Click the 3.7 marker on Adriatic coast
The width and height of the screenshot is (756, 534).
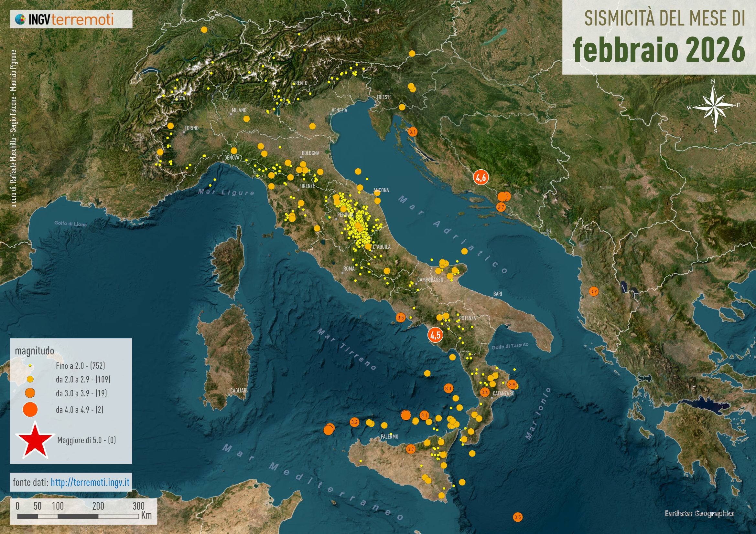click(x=501, y=207)
